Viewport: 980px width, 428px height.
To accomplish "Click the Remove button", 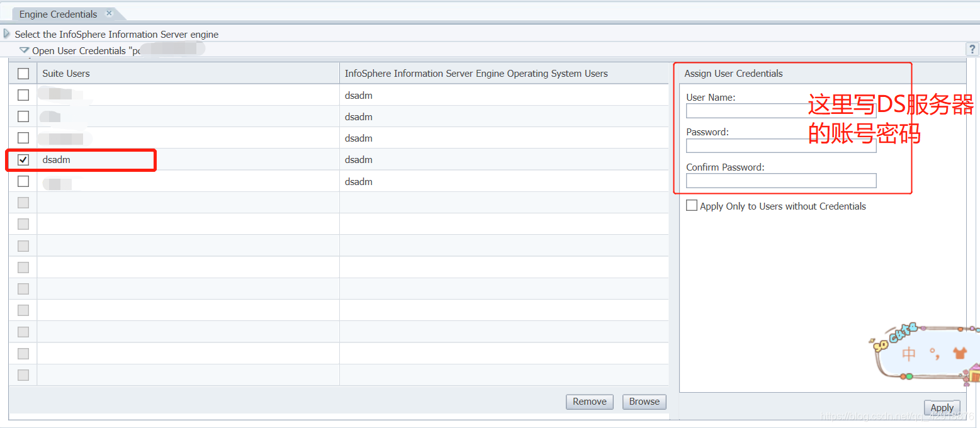I will (x=590, y=402).
